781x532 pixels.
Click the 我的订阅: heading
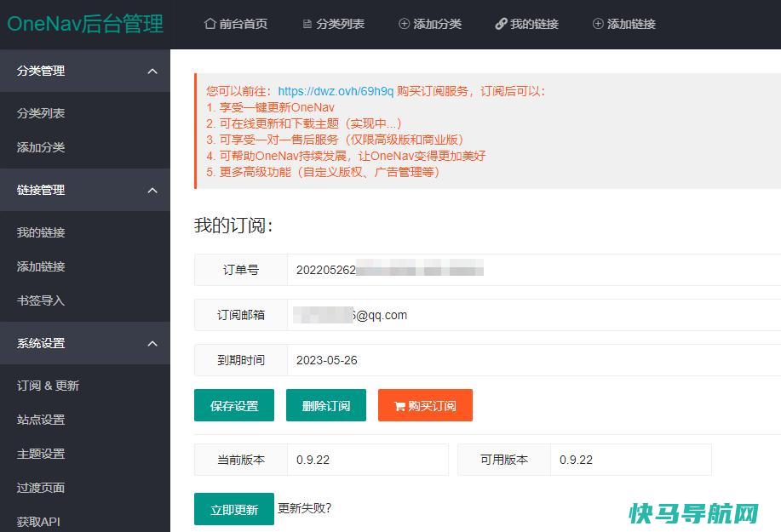pyautogui.click(x=234, y=226)
